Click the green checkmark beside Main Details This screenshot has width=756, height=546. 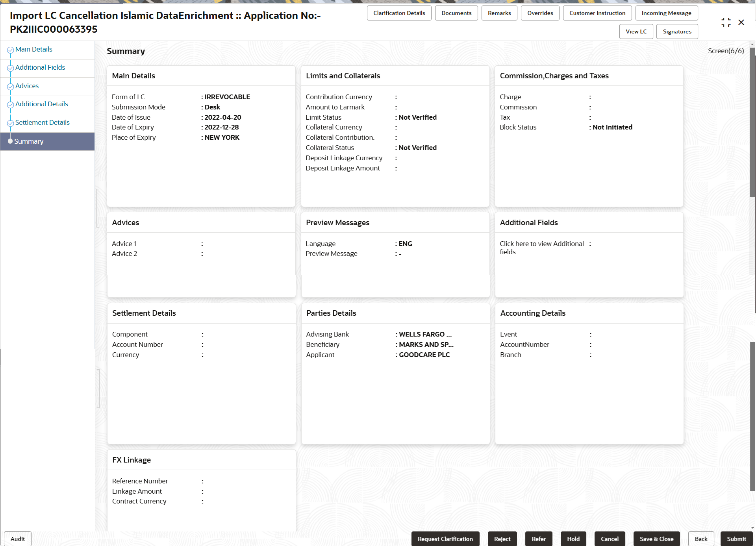coord(10,49)
